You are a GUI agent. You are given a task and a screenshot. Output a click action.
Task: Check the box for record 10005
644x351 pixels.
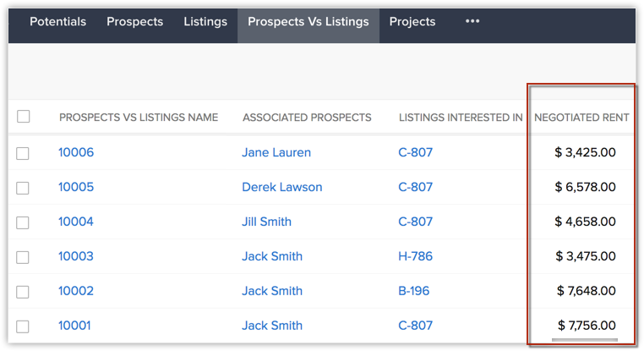pos(23,188)
